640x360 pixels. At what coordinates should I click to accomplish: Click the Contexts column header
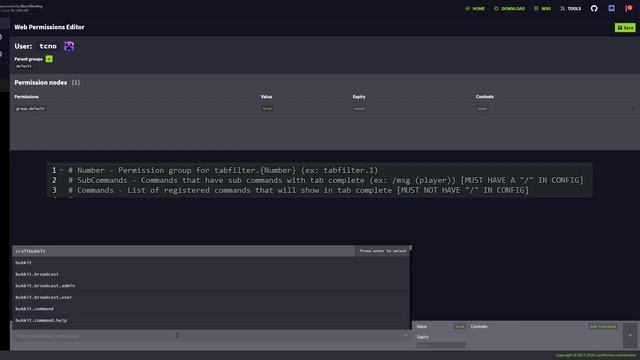coord(484,97)
